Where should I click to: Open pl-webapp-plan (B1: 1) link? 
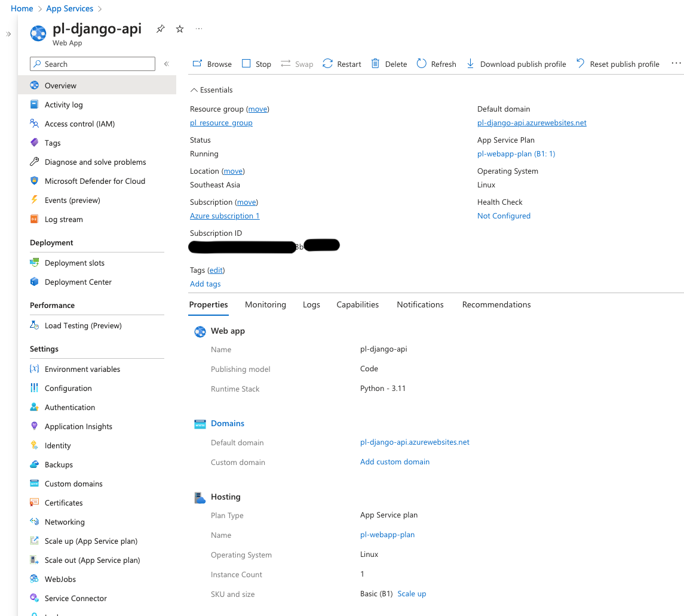point(516,154)
